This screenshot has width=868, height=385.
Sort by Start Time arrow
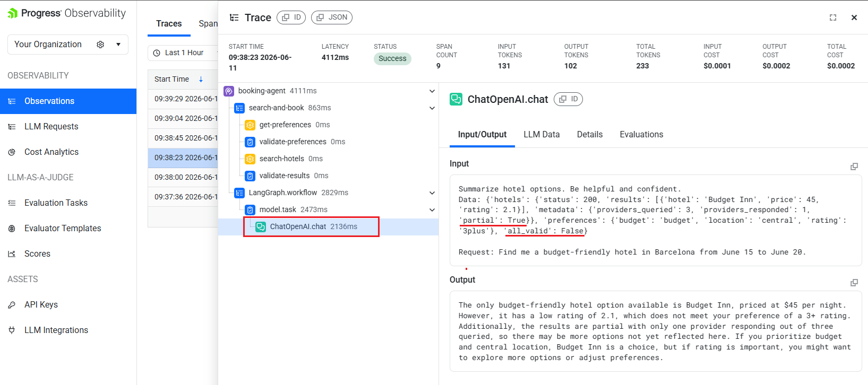coord(201,80)
